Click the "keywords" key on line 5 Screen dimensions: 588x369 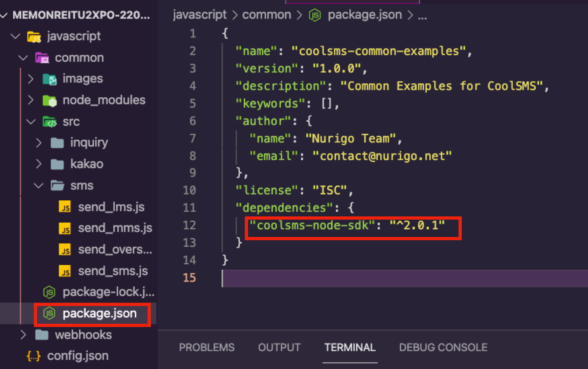click(x=270, y=103)
